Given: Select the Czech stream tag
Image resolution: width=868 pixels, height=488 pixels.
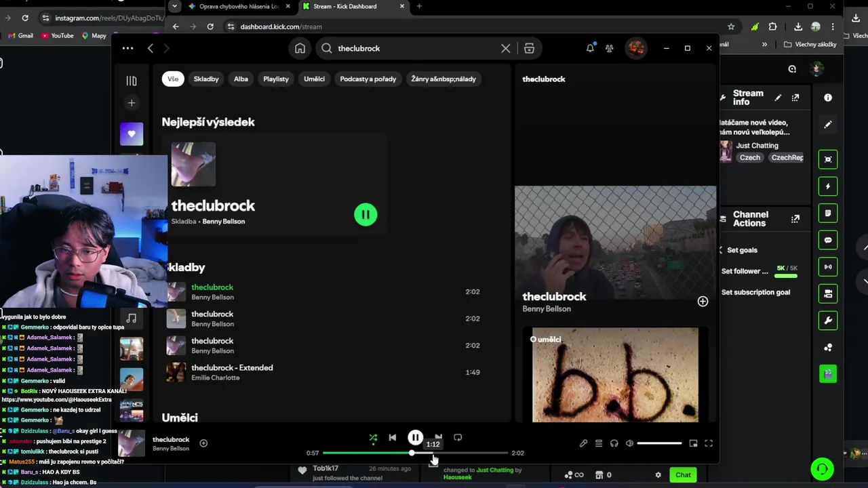Looking at the screenshot, I should [750, 157].
